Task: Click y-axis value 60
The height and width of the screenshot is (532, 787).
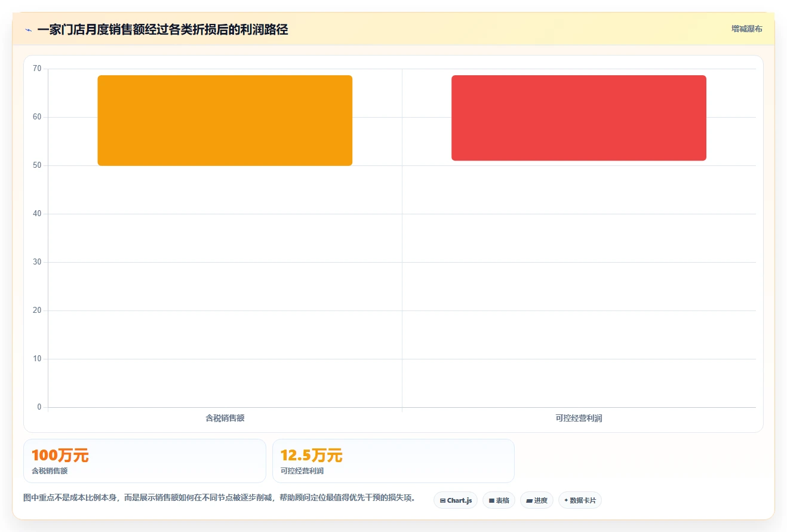Action: [37, 117]
